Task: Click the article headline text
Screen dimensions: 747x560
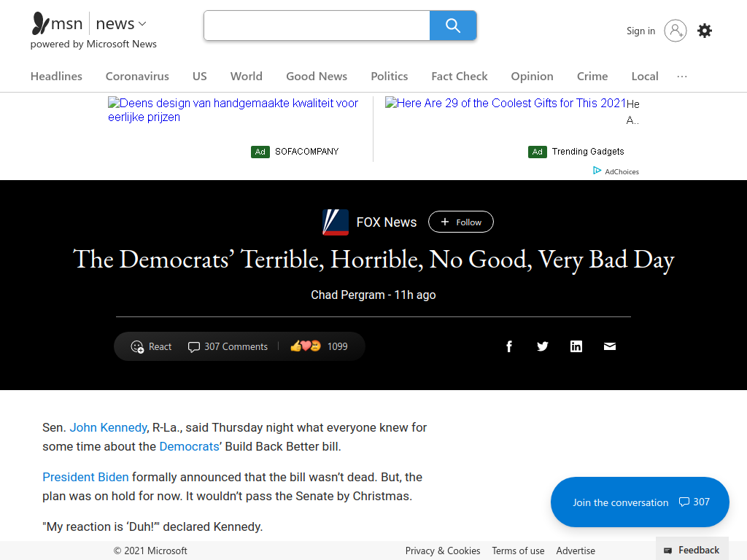Action: pos(373,260)
